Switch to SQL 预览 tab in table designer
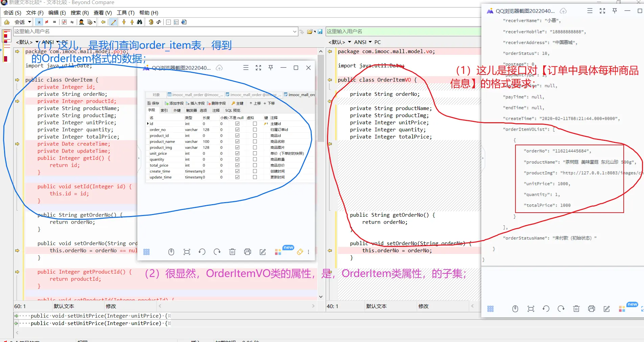 tap(233, 110)
